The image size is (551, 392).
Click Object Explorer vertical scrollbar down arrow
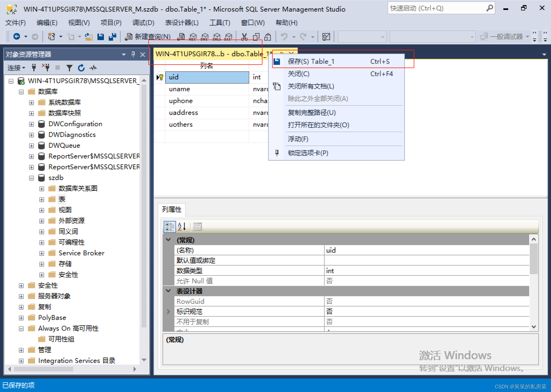[144, 360]
